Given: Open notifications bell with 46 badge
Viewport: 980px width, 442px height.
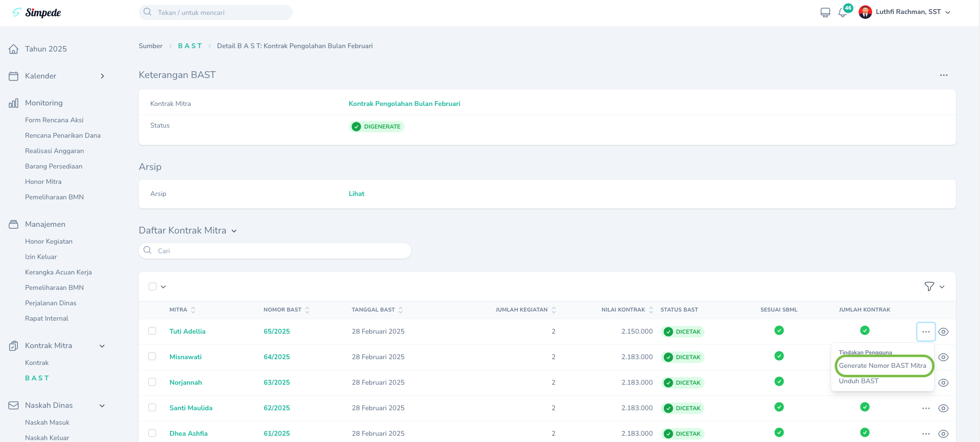Looking at the screenshot, I should (843, 13).
